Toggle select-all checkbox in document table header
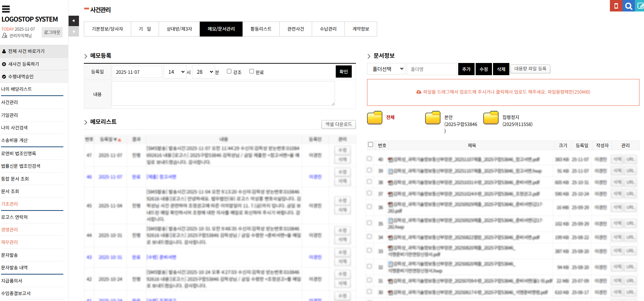644x301 pixels. [371, 145]
